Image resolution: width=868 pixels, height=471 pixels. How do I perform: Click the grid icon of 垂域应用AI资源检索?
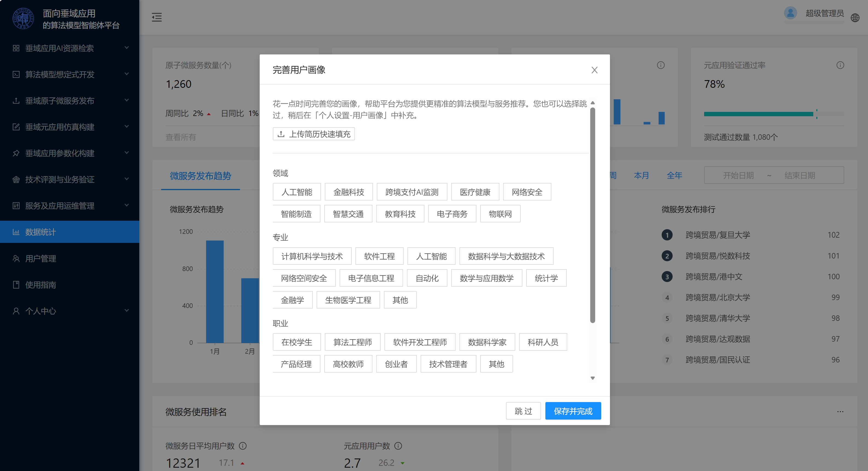16,48
